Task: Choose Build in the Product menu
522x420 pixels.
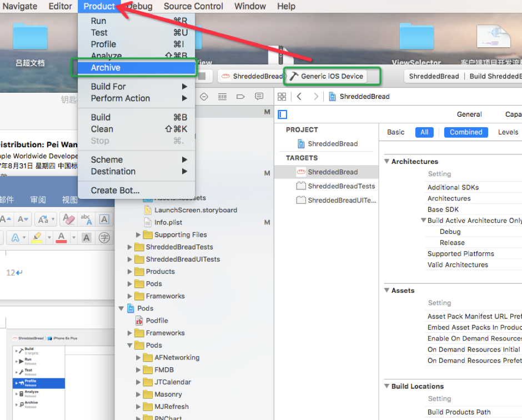Action: coord(136,117)
